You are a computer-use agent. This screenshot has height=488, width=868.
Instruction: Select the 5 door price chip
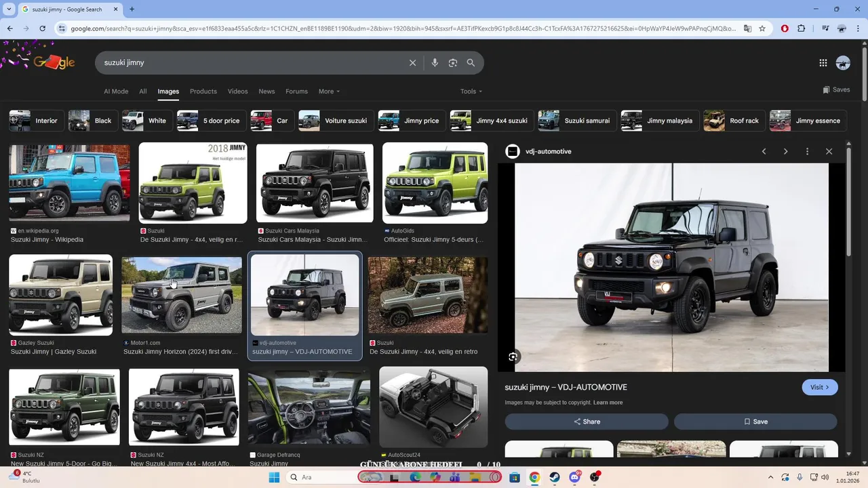pos(212,121)
